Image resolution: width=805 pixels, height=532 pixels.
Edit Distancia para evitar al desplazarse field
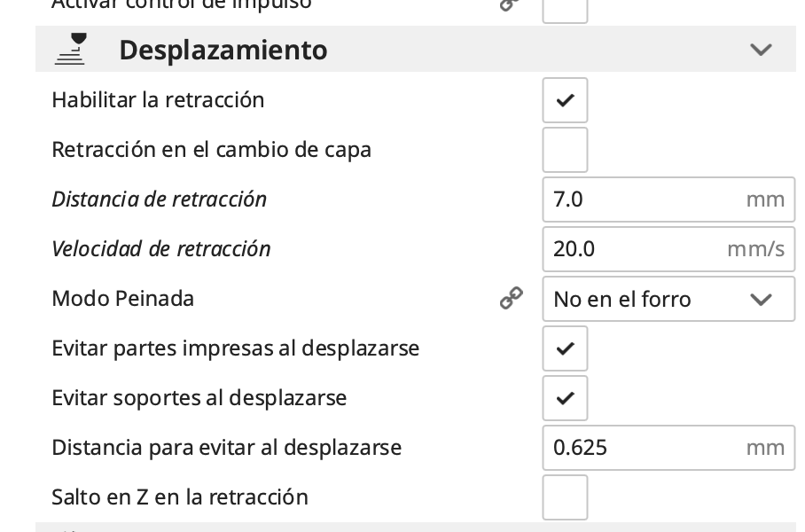click(x=643, y=448)
